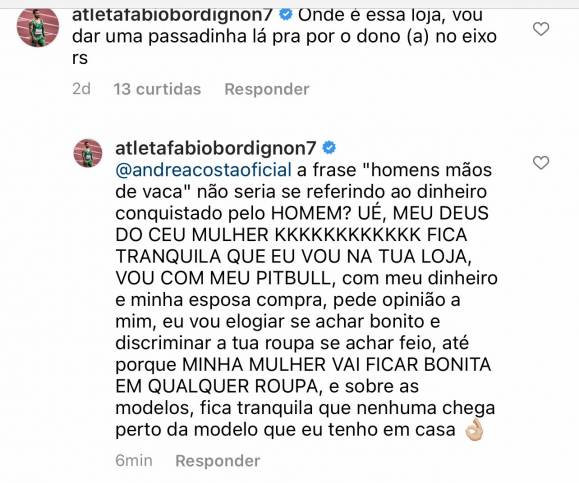
Task: Click the verified badge on the top comment's username
Action: 286,14
